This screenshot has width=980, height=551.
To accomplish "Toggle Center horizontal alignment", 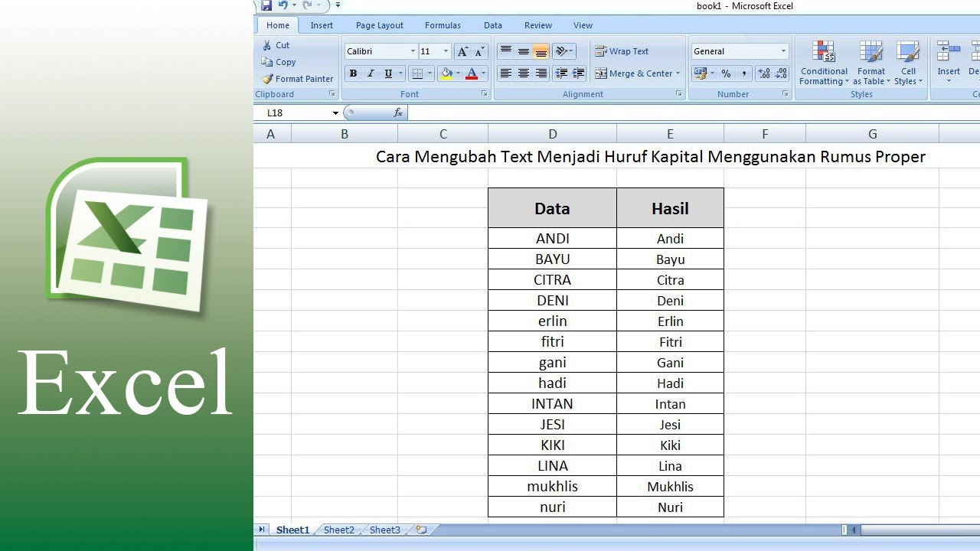I will pyautogui.click(x=524, y=73).
